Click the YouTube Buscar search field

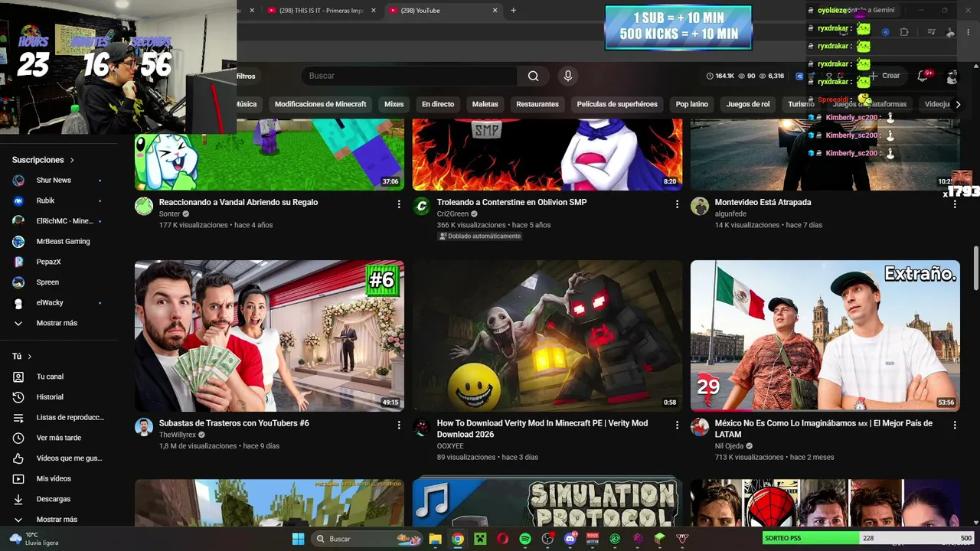click(x=409, y=76)
